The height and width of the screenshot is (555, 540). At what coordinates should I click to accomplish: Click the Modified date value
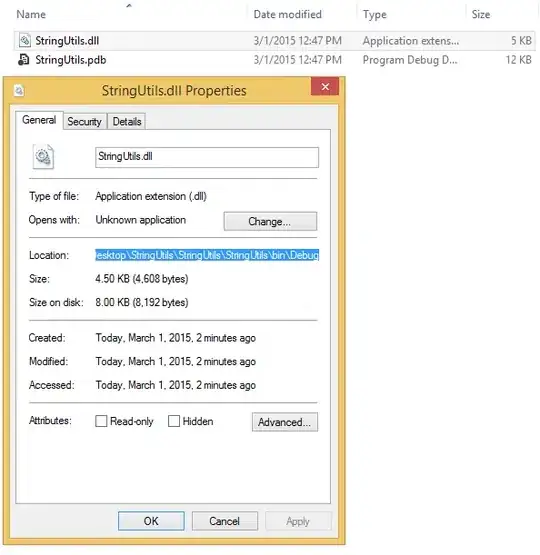pyautogui.click(x=176, y=361)
